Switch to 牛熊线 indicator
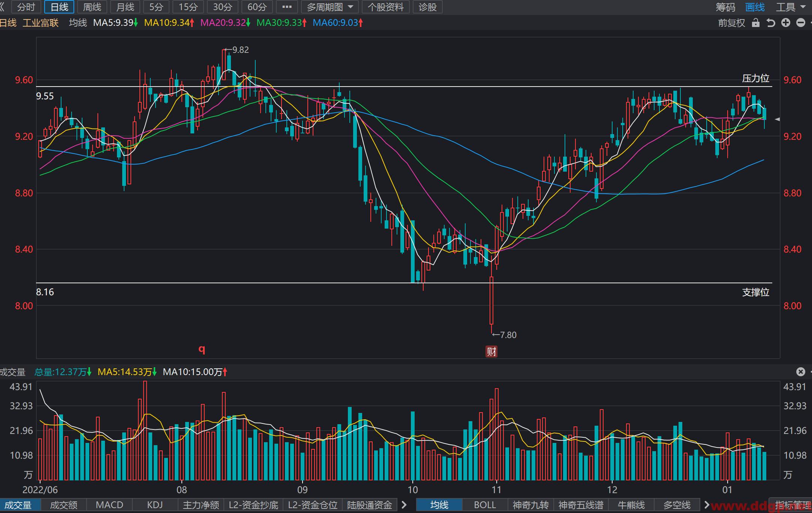The width and height of the screenshot is (812, 513). click(x=631, y=505)
